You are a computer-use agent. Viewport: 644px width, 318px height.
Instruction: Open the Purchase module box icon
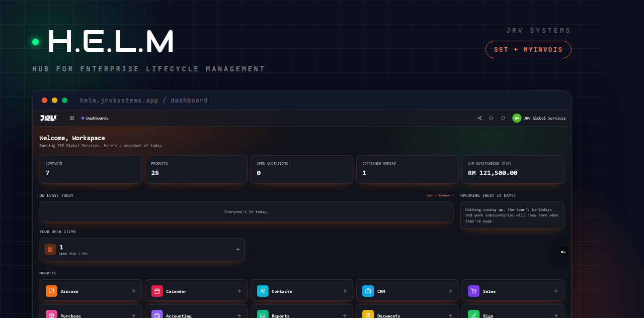[51, 315]
